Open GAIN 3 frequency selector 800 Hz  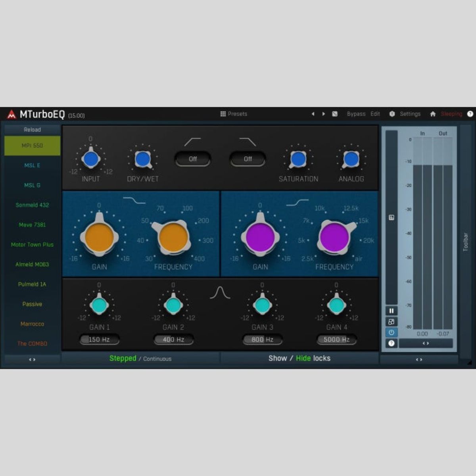point(262,340)
